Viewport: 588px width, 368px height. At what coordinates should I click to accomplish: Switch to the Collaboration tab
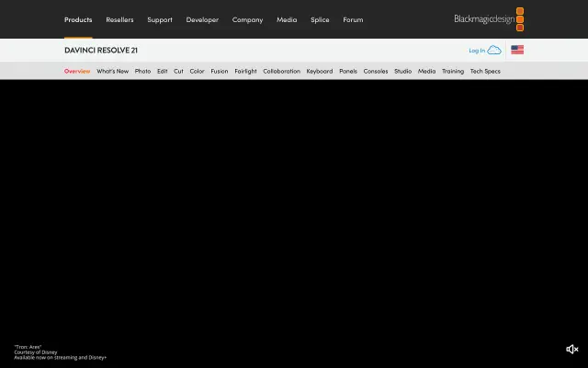[282, 71]
